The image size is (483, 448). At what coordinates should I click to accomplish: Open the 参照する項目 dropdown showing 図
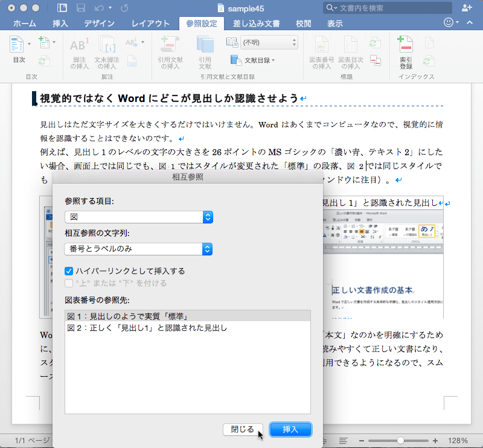[139, 217]
